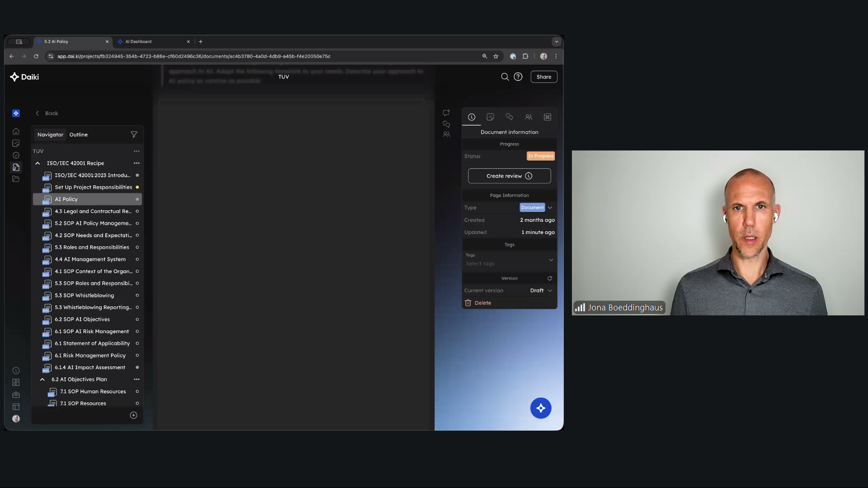Open the search magnifier icon in header
The image size is (868, 488).
click(505, 77)
